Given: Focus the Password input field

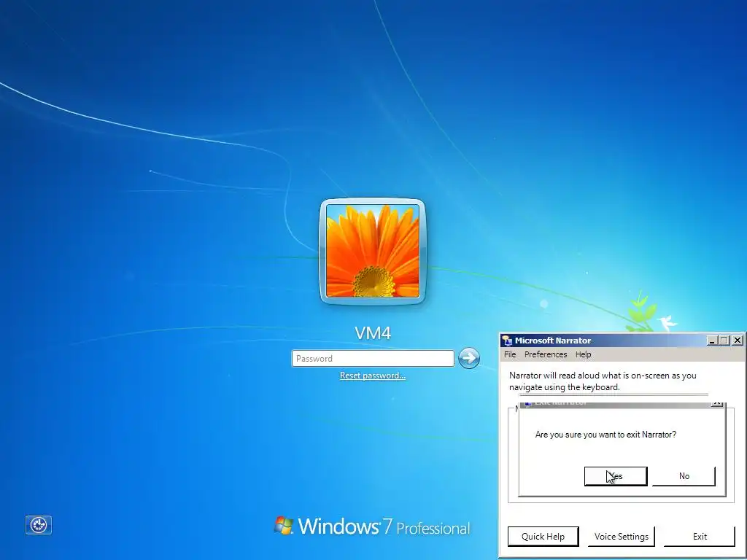Looking at the screenshot, I should point(373,358).
